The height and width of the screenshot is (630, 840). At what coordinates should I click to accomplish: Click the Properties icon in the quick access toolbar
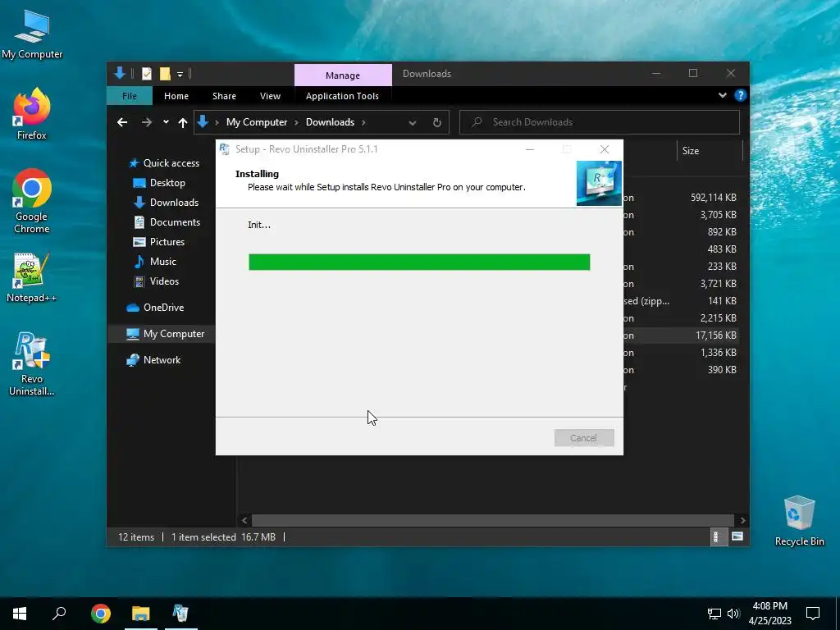click(147, 74)
